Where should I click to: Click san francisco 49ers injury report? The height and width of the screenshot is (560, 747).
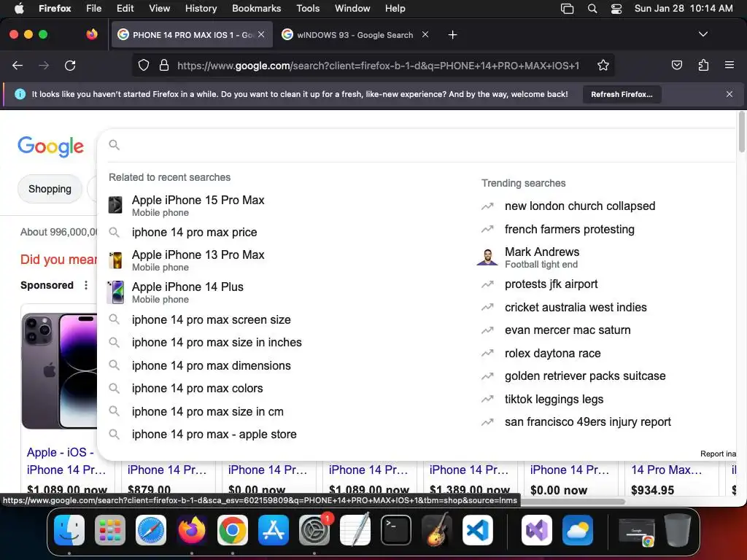click(587, 422)
